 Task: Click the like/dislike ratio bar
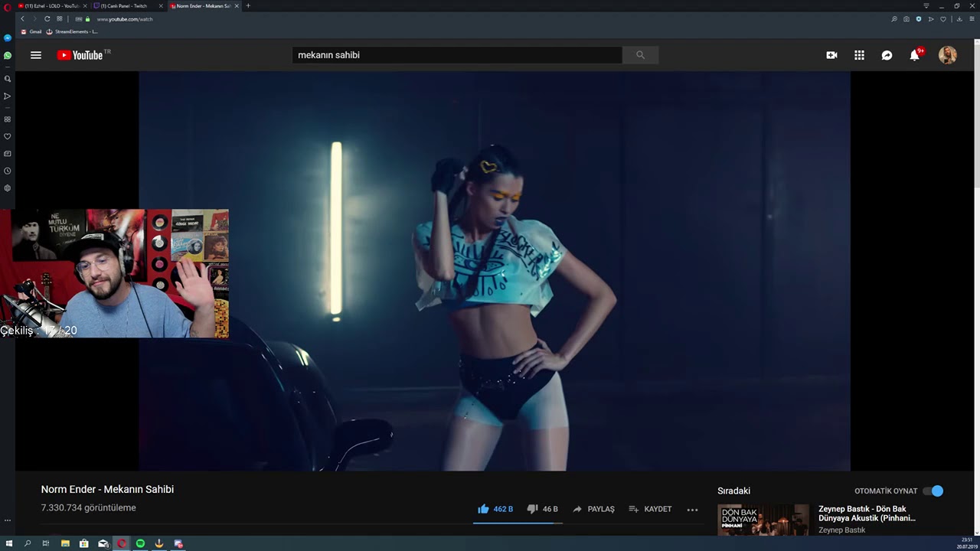point(518,523)
